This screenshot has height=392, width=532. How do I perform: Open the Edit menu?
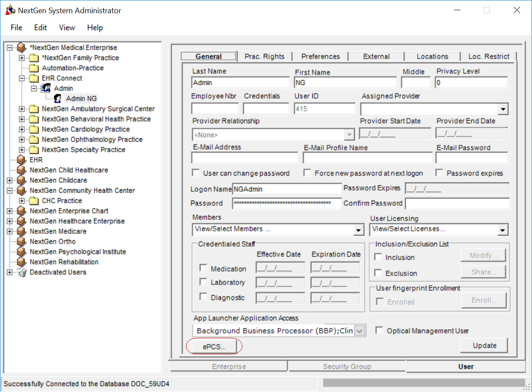[41, 28]
